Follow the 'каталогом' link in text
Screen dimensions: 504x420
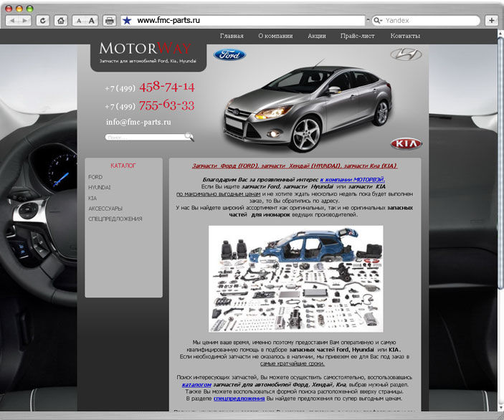pos(196,385)
